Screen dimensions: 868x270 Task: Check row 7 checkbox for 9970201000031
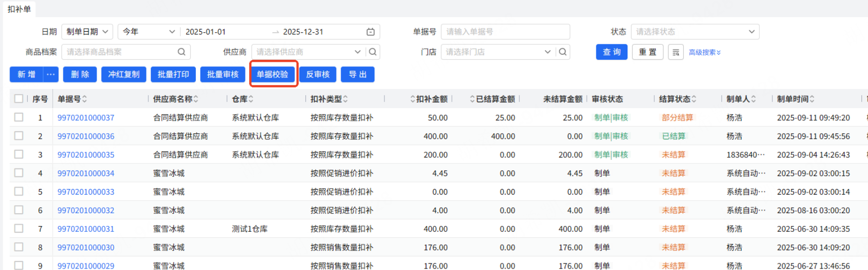pos(19,228)
